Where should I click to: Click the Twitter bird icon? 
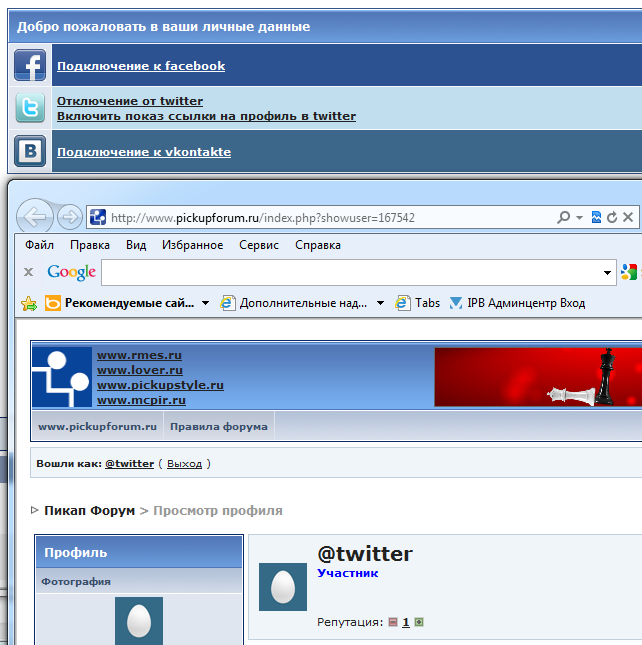click(x=30, y=108)
